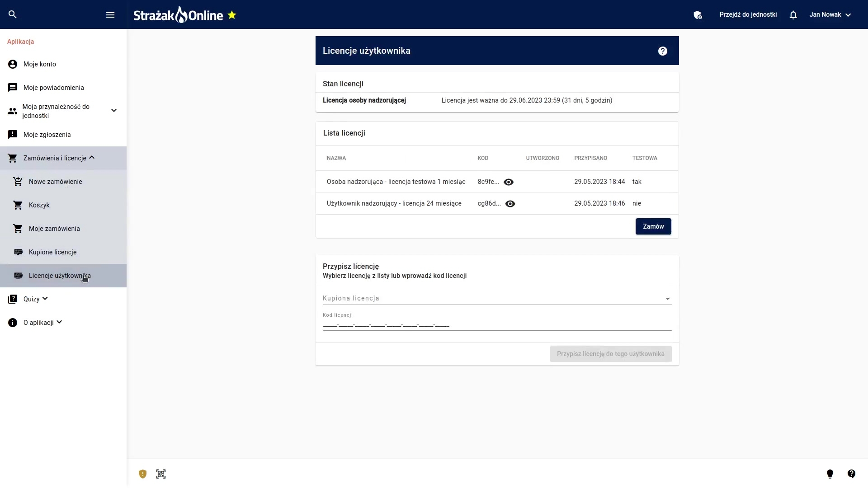Click the Strażak Online logo
The width and height of the screenshot is (868, 488).
coord(178,15)
